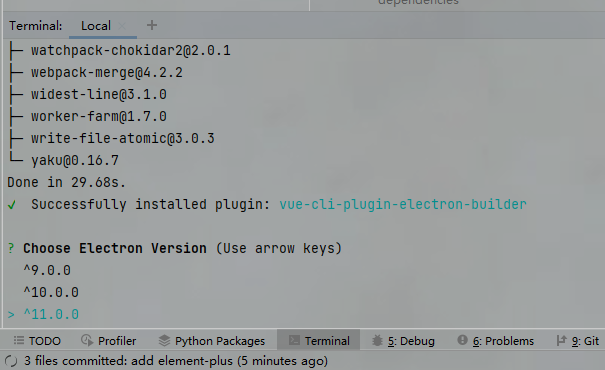Image resolution: width=605 pixels, height=370 pixels.
Task: Open the 5: Debug tool window
Action: click(x=403, y=341)
